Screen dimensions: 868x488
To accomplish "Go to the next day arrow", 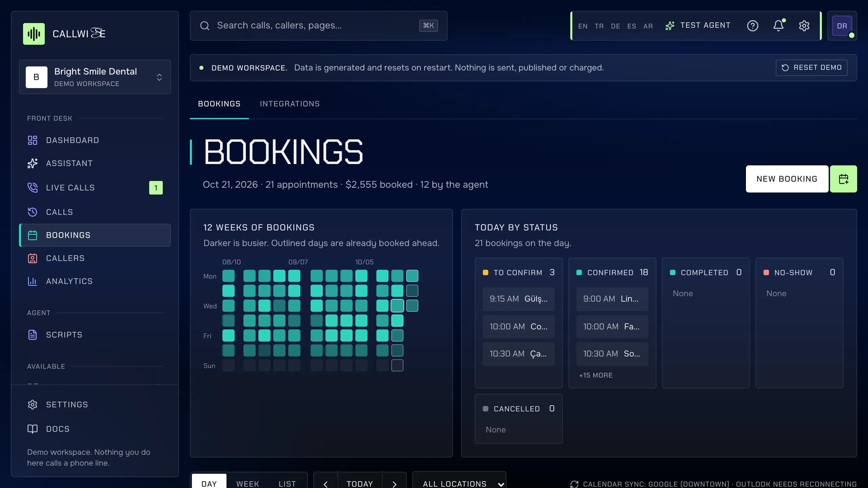I will [394, 484].
